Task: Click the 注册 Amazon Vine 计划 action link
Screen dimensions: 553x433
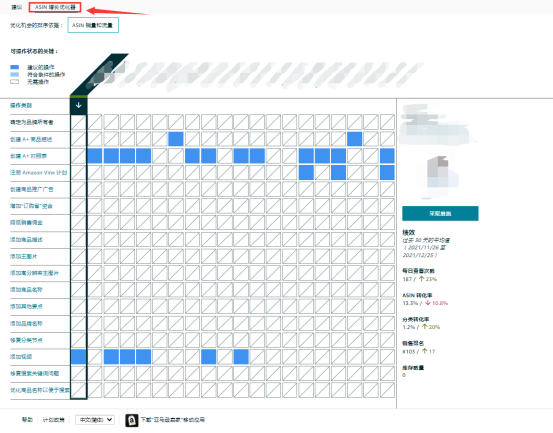Action: click(x=38, y=172)
